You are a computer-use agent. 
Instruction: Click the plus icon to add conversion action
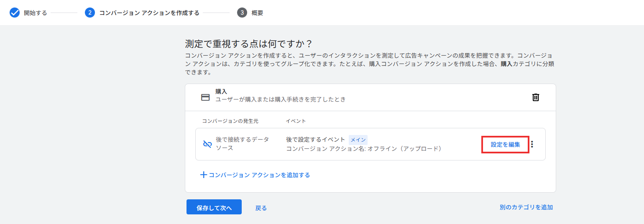point(204,175)
